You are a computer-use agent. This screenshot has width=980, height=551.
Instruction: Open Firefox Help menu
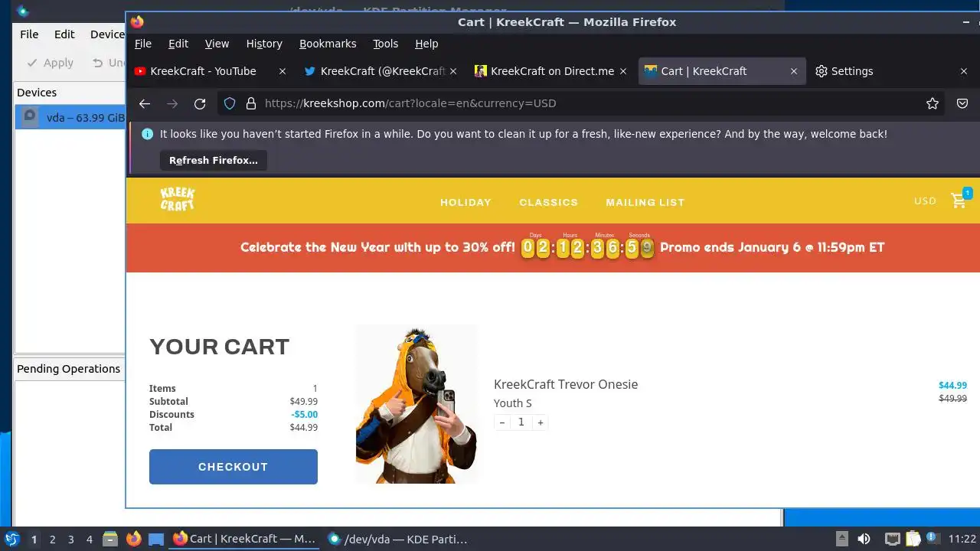[426, 44]
